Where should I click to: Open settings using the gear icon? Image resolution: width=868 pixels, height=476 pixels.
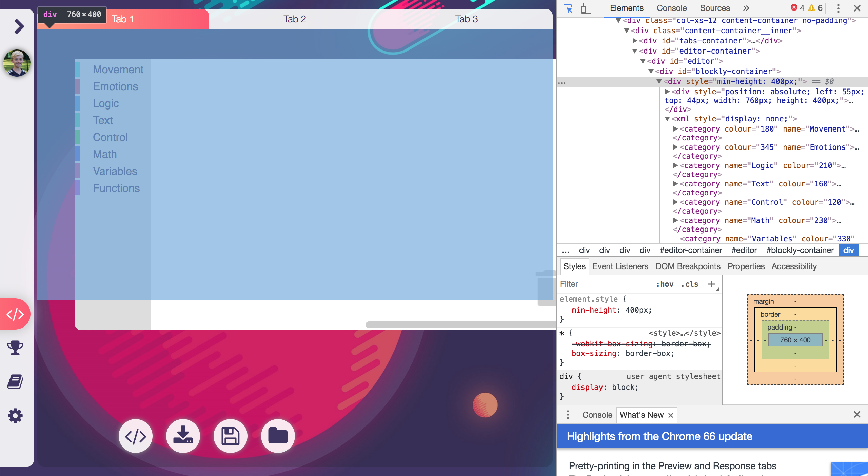click(15, 416)
